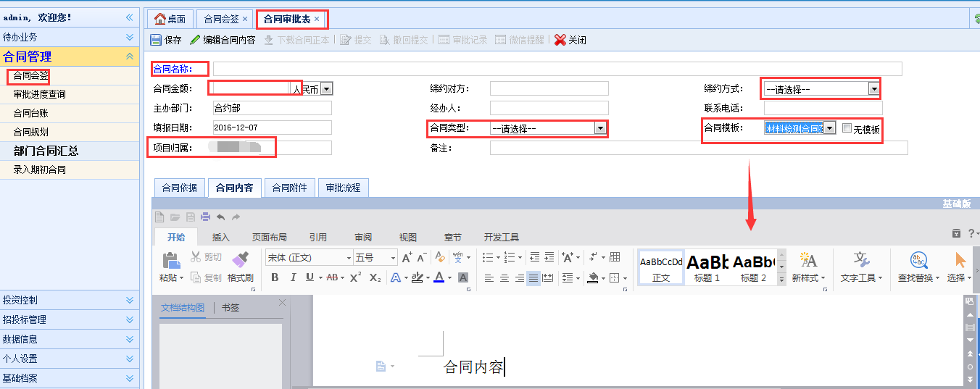Click the font color A swatch
Screen dimensions: 980x389
[x=439, y=277]
